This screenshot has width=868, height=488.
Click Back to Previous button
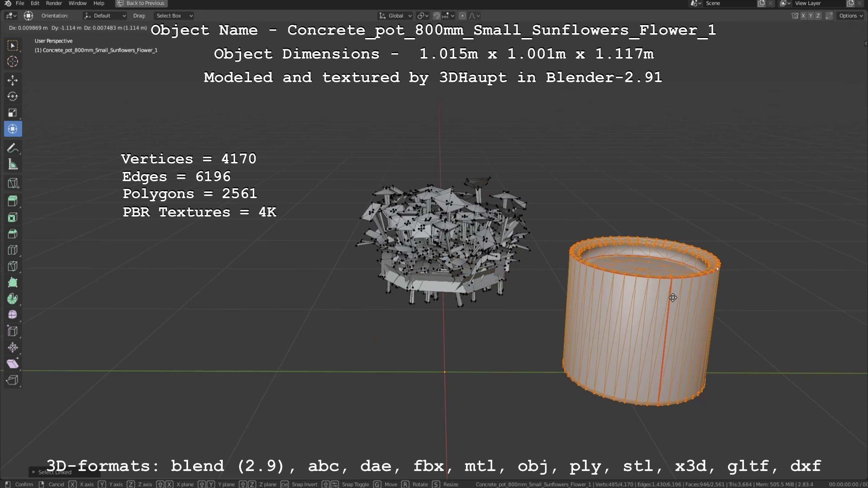point(141,3)
